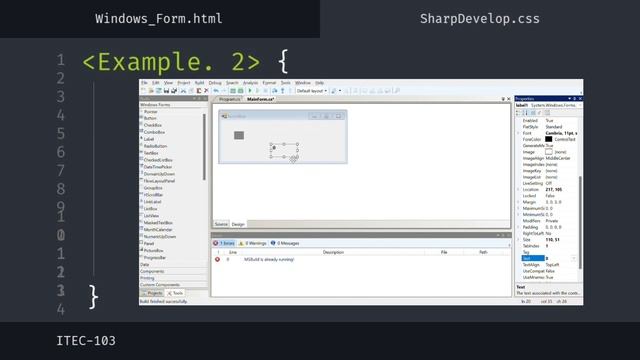Open the Text property value dropdown arrow
The height and width of the screenshot is (360, 640).
pos(573,258)
